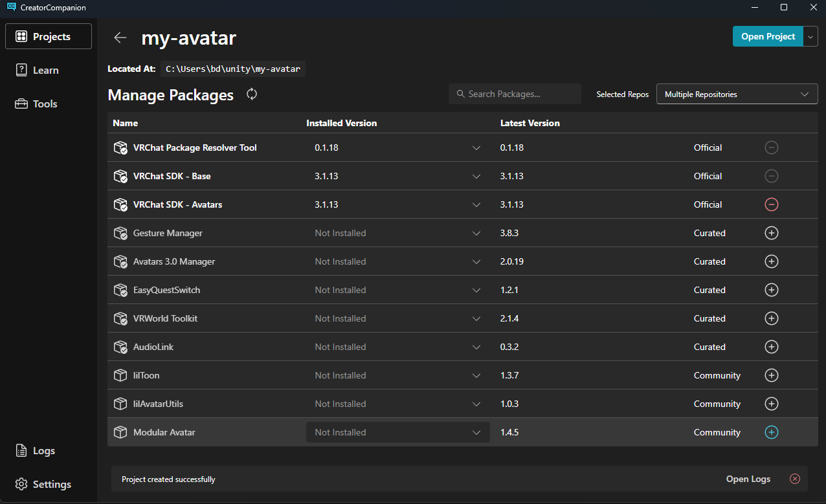
Task: Add EasyQuestSwitch using its plus icon
Action: [771, 290]
